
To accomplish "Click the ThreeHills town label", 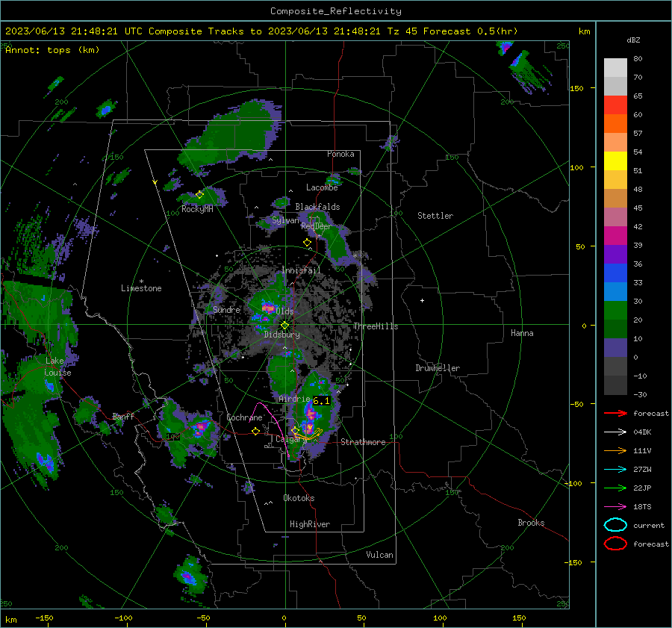I will 376,326.
